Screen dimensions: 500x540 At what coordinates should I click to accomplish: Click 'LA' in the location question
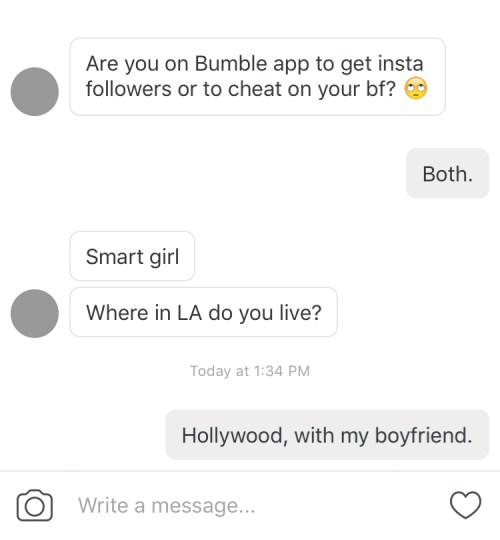click(189, 313)
